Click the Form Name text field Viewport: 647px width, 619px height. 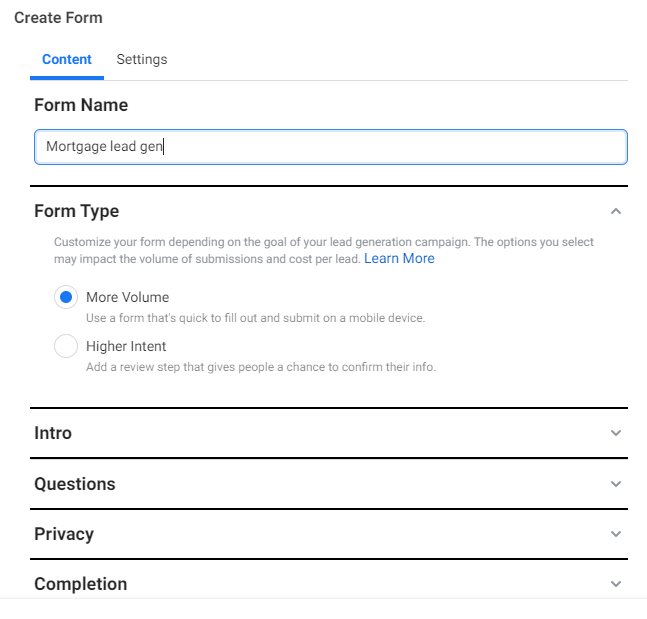click(330, 146)
